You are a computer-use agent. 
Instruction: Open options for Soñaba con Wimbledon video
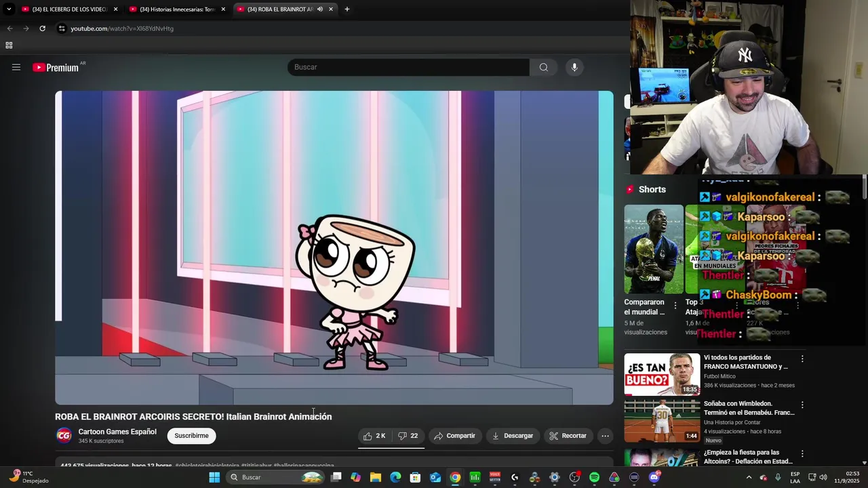(x=802, y=405)
